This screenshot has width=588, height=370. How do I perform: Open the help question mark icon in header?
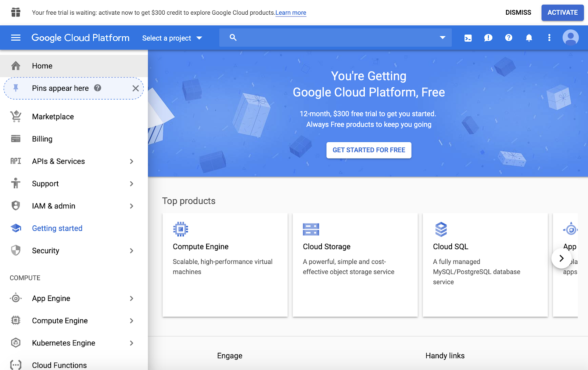point(509,37)
